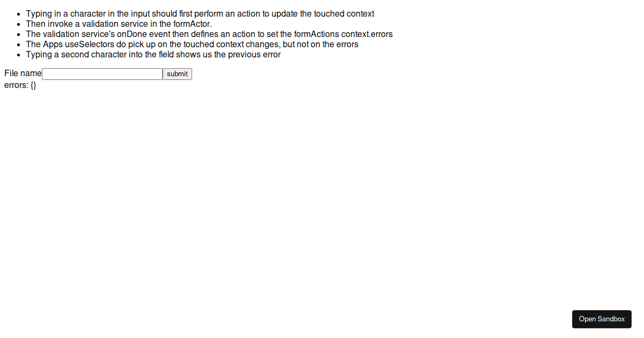The width and height of the screenshot is (644, 338).
Task: Click the bullet dot before 'Typing in a character'
Action: (x=19, y=14)
